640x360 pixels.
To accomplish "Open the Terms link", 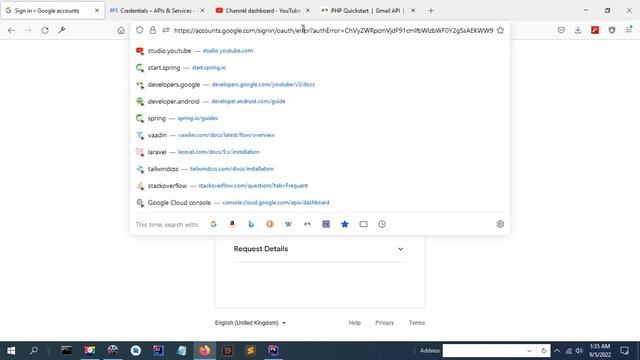I will pos(417,323).
